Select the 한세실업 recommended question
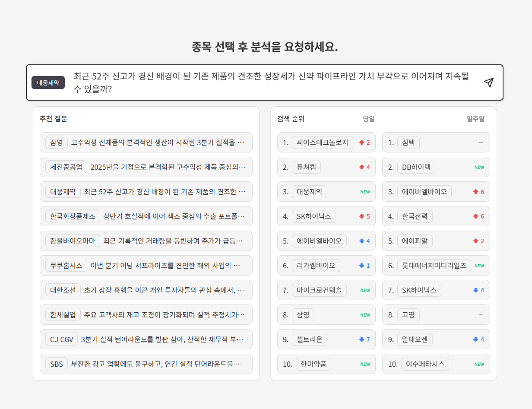 pos(146,315)
